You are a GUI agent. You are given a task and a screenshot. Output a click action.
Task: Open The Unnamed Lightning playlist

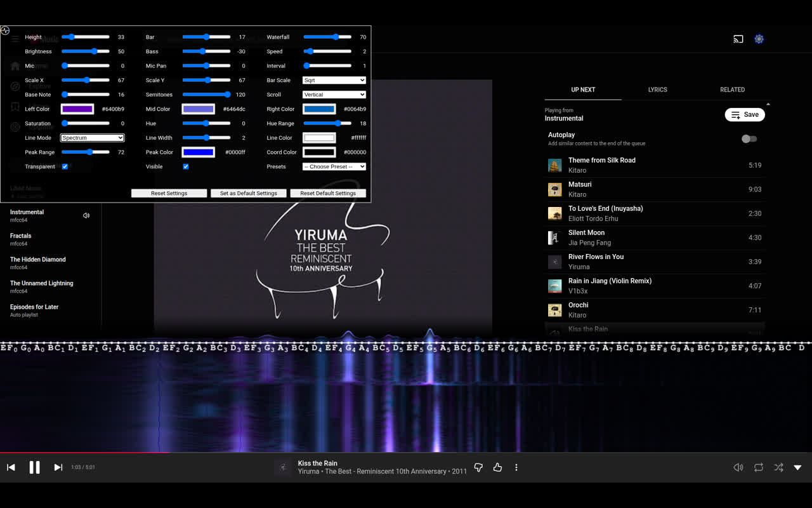click(42, 286)
